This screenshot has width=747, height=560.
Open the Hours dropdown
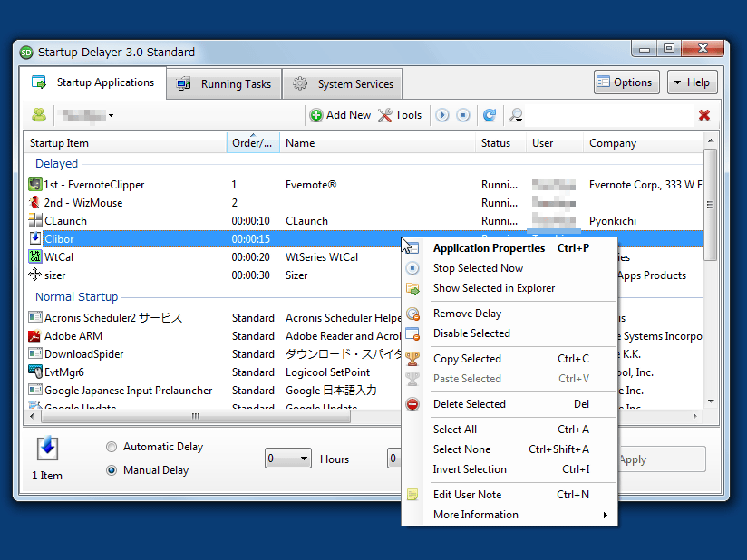[287, 459]
